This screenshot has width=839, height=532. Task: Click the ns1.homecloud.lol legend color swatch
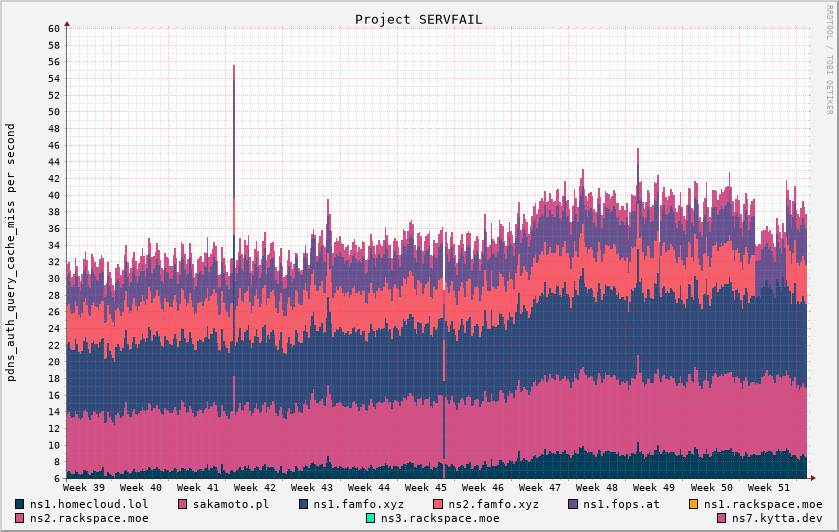[x=20, y=504]
